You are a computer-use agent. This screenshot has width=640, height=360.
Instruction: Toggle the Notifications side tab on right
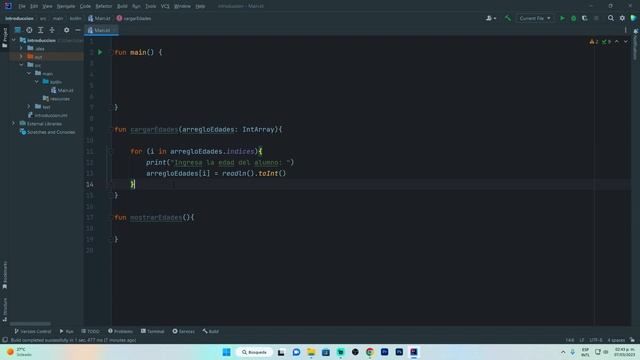click(636, 45)
